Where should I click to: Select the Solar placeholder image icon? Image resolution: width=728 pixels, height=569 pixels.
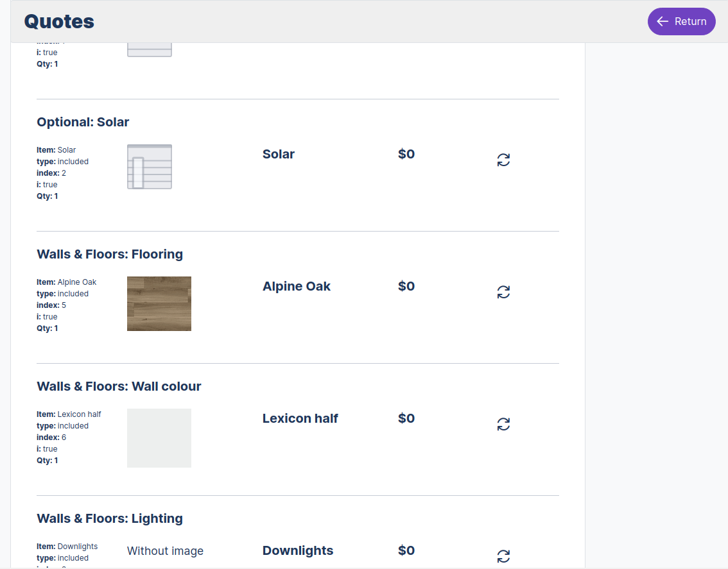pos(150,167)
